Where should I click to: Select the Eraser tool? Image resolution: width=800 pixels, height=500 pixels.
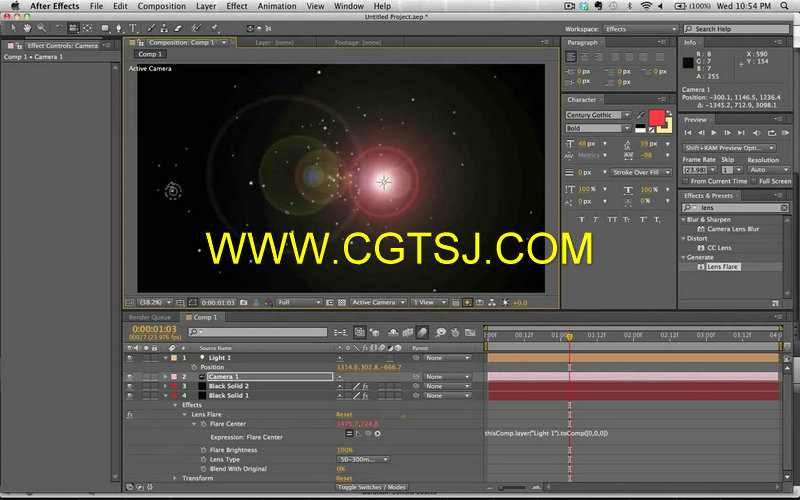coord(178,29)
